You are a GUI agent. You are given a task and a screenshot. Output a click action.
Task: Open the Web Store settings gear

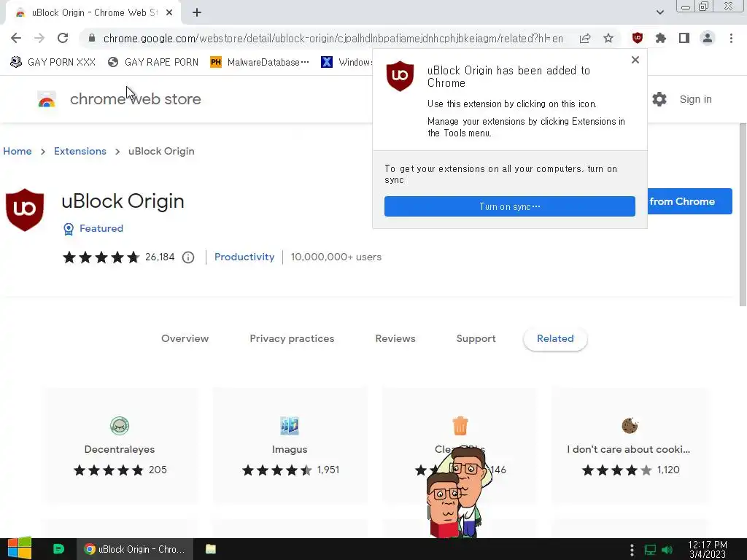(659, 99)
